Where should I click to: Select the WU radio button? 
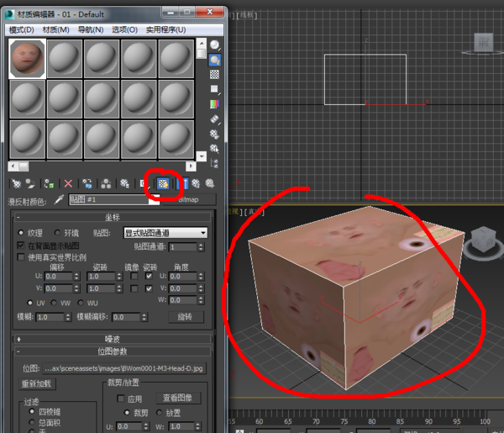tap(81, 303)
